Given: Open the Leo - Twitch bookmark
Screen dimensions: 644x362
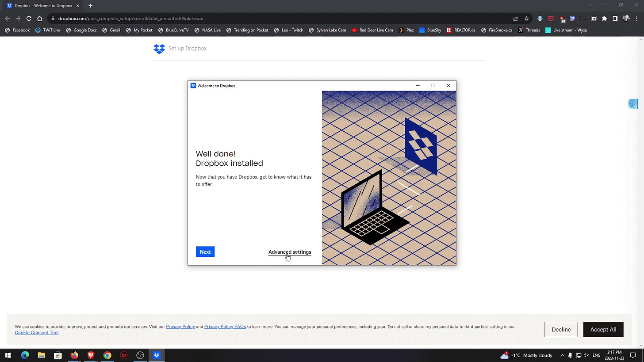Looking at the screenshot, I should tap(288, 30).
